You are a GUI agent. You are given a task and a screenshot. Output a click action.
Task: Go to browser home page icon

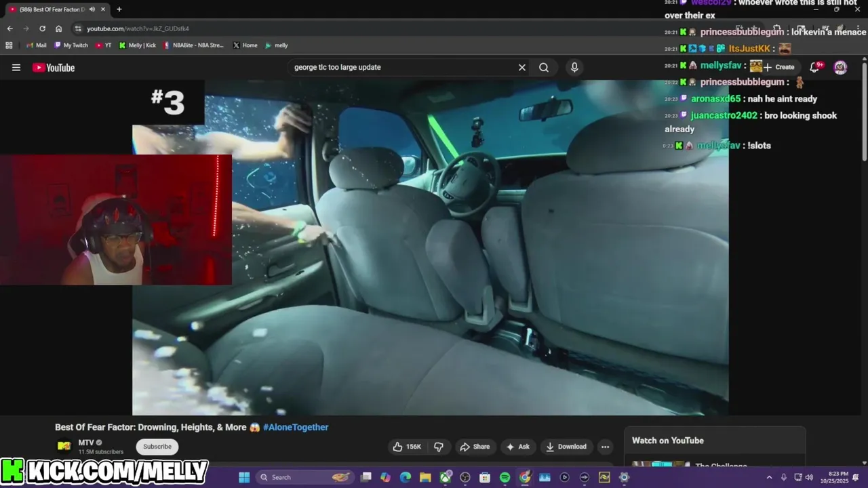[x=59, y=28]
